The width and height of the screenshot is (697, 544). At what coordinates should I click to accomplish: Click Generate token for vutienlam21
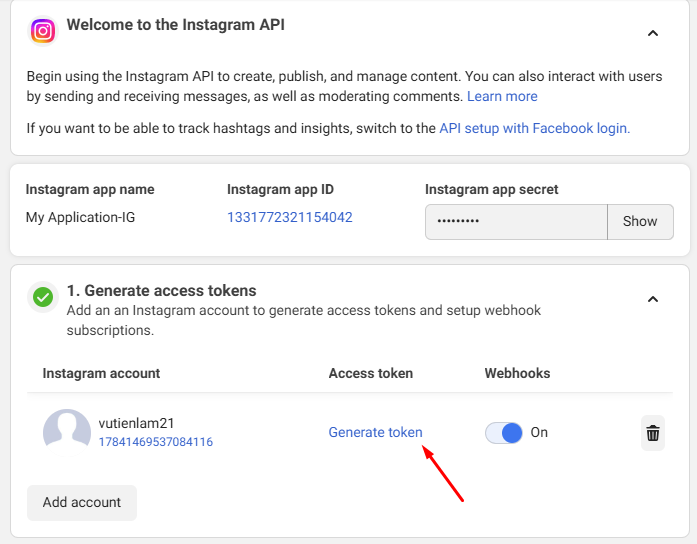coord(375,432)
